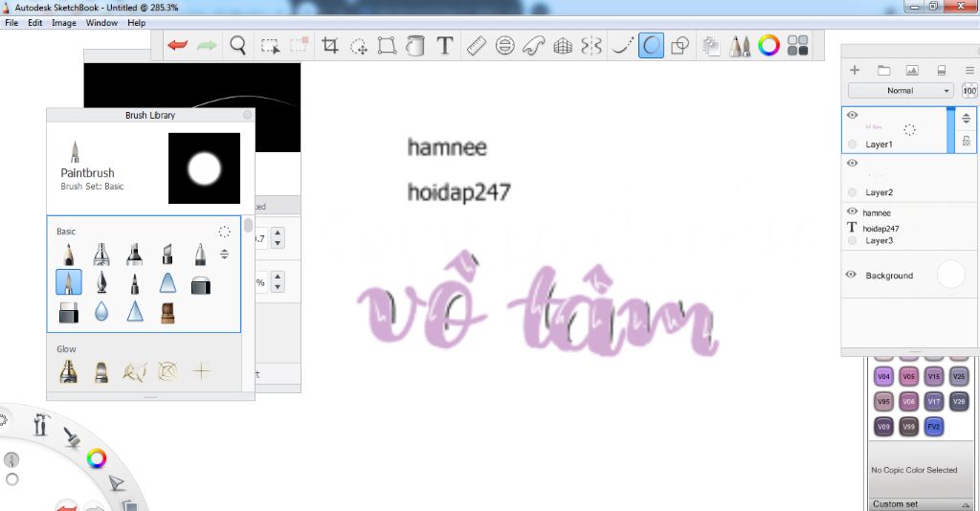
Task: Open the Copic Library grid icon
Action: [x=797, y=45]
